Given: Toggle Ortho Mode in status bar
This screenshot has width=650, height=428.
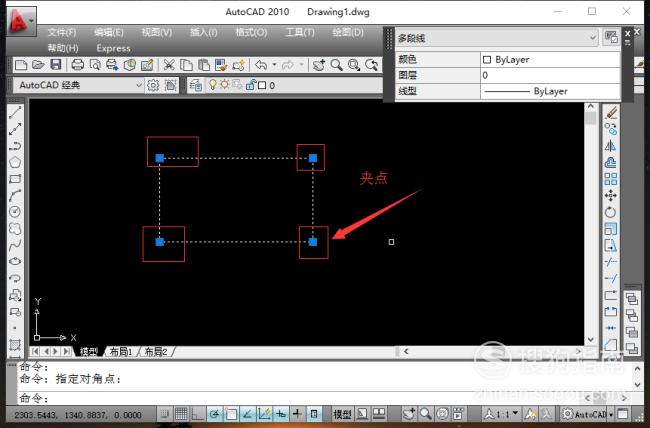Looking at the screenshot, I should pyautogui.click(x=198, y=413).
